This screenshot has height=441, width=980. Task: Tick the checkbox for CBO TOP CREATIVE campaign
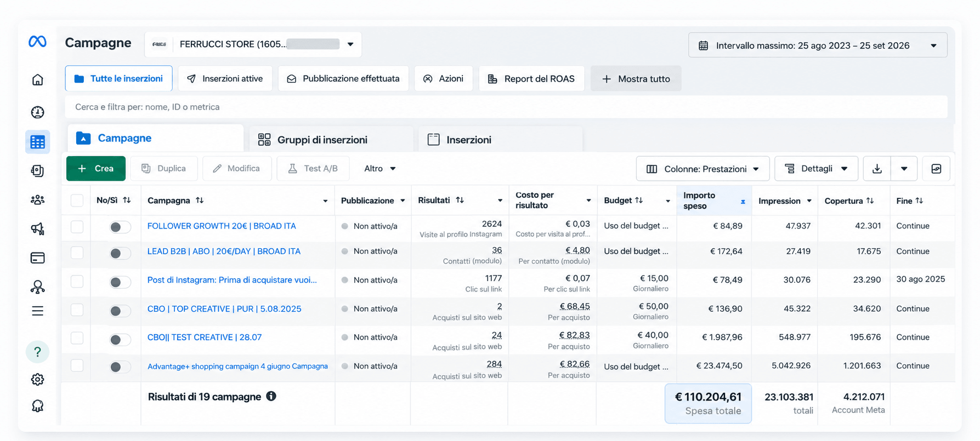tap(77, 310)
